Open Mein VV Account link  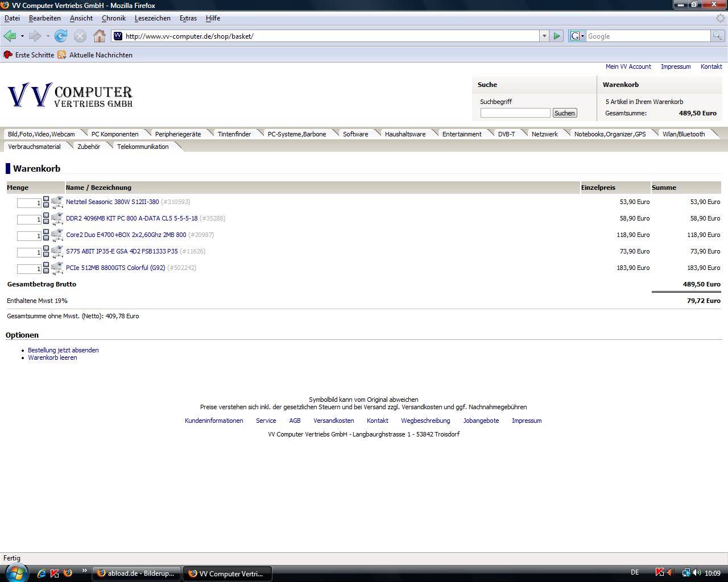click(628, 66)
